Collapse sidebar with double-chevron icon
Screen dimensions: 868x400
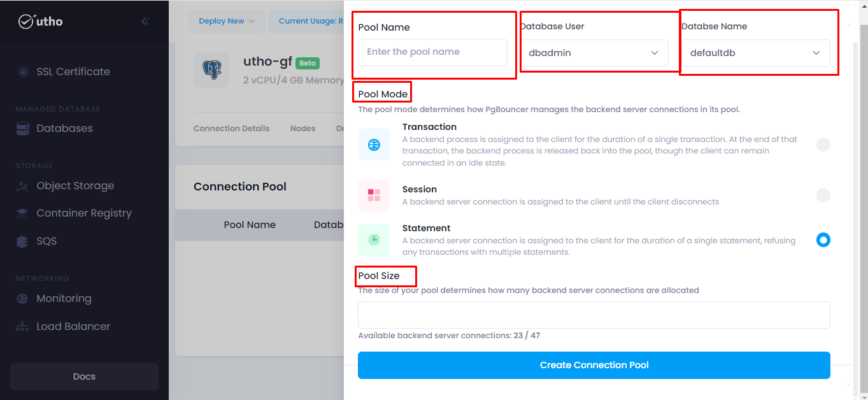pos(146,21)
